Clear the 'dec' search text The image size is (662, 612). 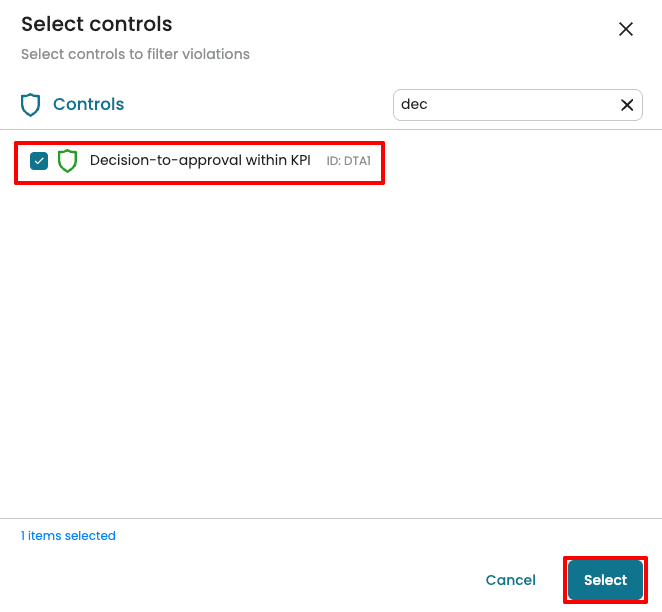(x=627, y=105)
